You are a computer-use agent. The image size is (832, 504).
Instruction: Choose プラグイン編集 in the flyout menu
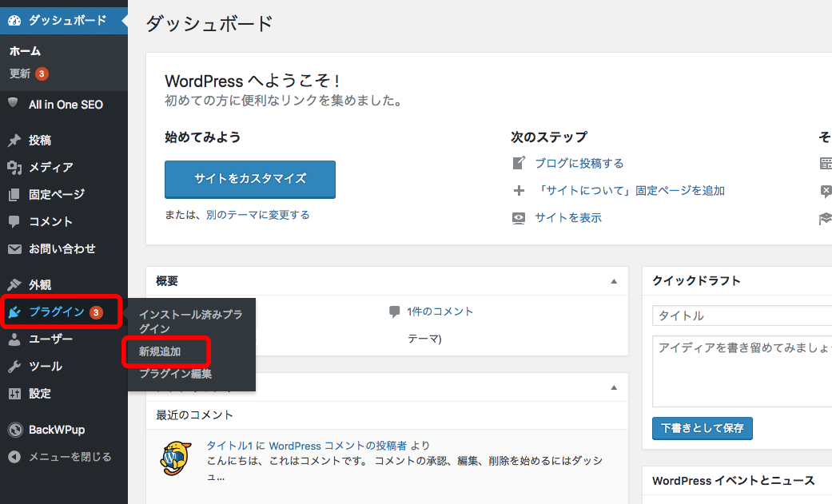pyautogui.click(x=175, y=374)
